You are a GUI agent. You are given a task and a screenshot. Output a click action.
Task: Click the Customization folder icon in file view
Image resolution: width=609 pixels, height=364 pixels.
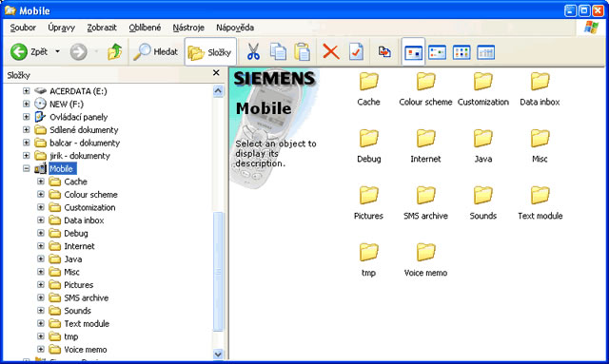482,82
